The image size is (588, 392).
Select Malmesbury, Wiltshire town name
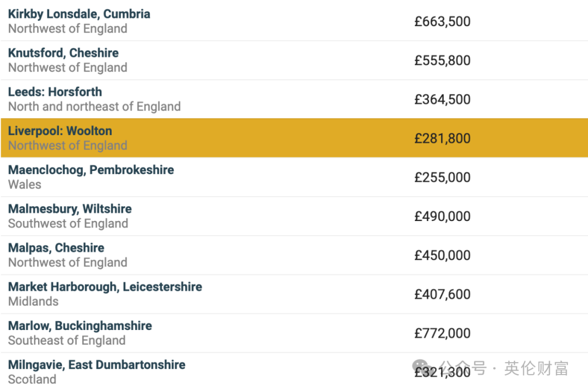point(70,209)
